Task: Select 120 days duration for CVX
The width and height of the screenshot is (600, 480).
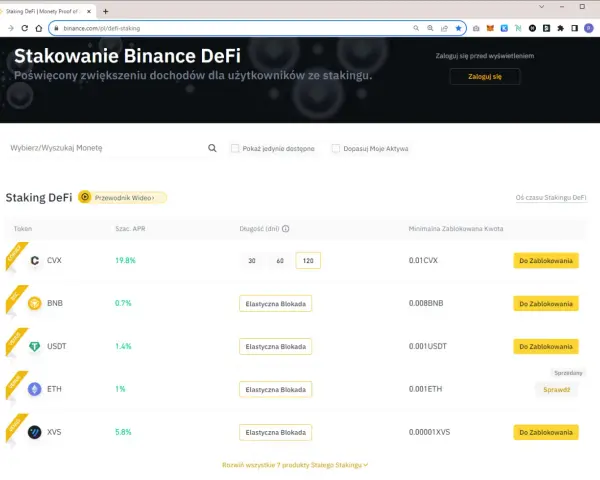Action: 308,261
